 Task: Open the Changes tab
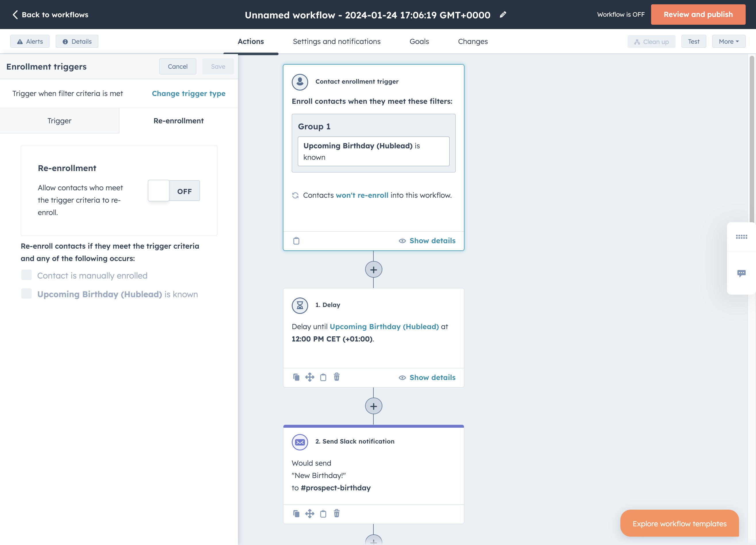(473, 41)
